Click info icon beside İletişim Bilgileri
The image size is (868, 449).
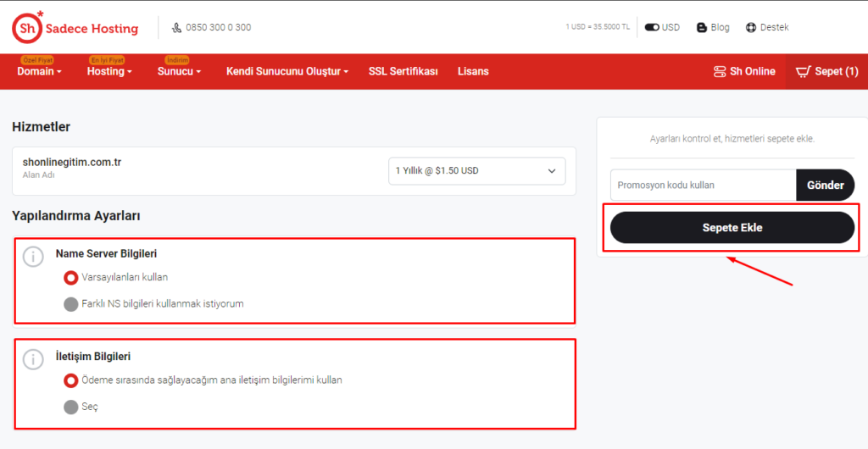[x=33, y=359]
